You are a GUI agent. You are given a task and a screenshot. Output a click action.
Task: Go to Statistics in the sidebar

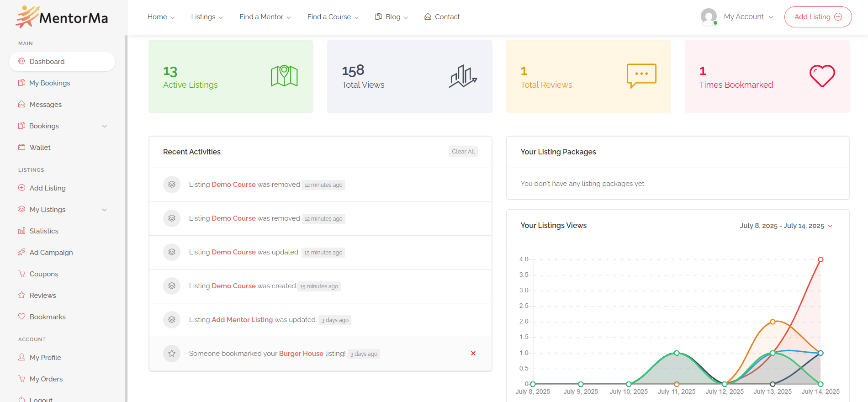tap(44, 231)
